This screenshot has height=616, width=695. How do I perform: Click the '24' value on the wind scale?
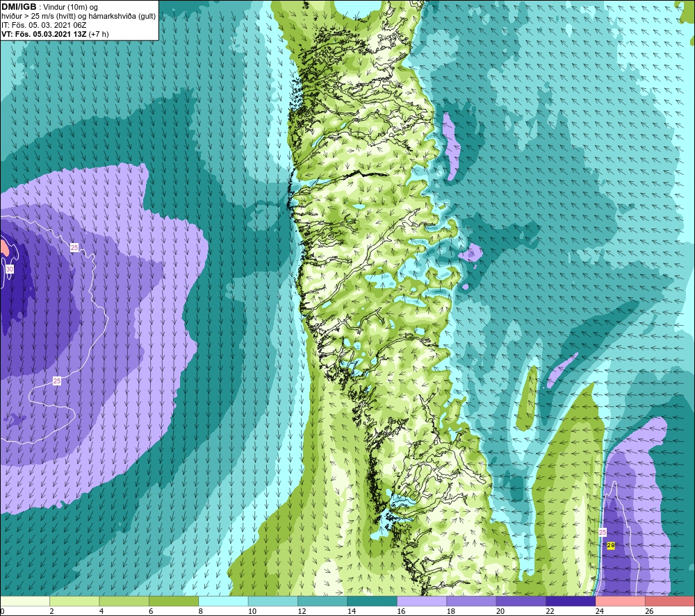tap(600, 611)
